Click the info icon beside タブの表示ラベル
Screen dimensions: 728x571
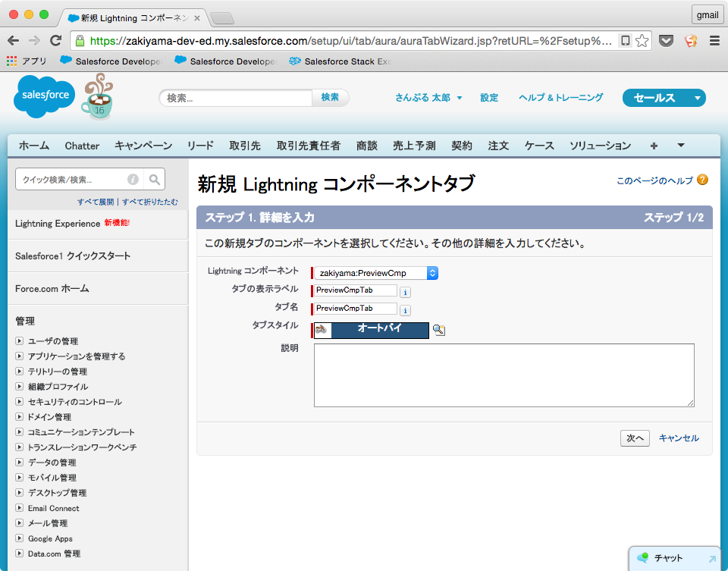point(405,293)
